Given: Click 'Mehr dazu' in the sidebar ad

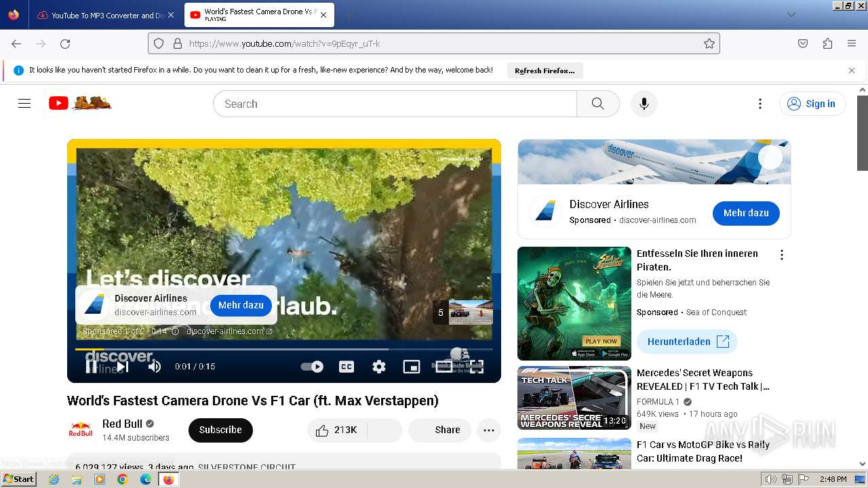Looking at the screenshot, I should pyautogui.click(x=746, y=213).
